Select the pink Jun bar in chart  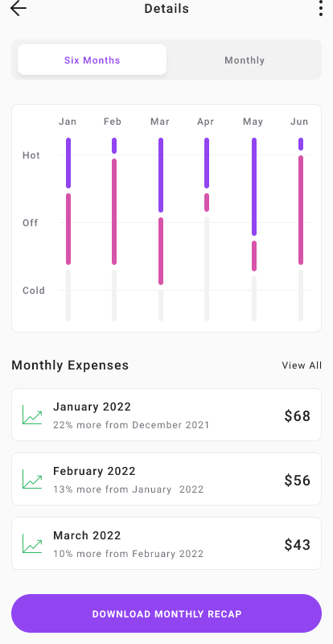[301, 210]
